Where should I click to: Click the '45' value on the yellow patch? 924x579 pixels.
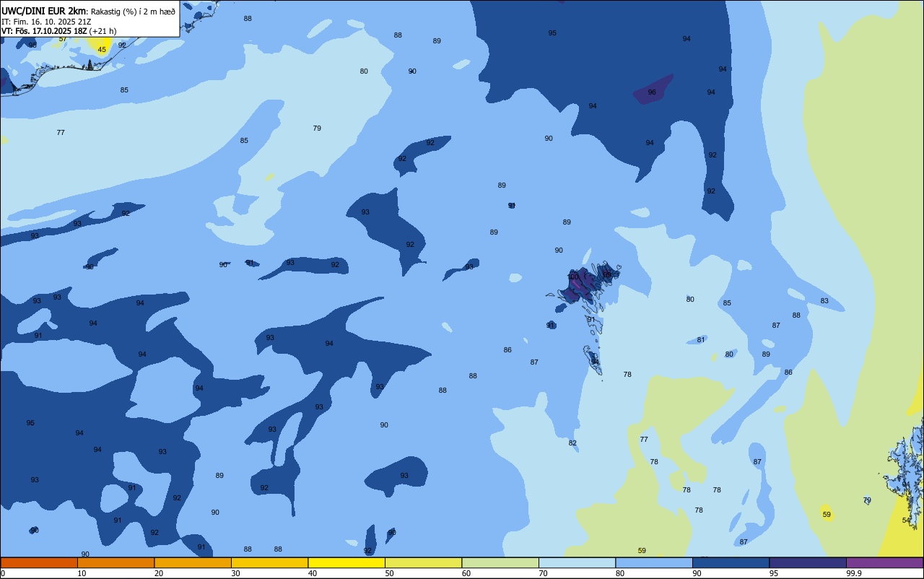pos(102,50)
